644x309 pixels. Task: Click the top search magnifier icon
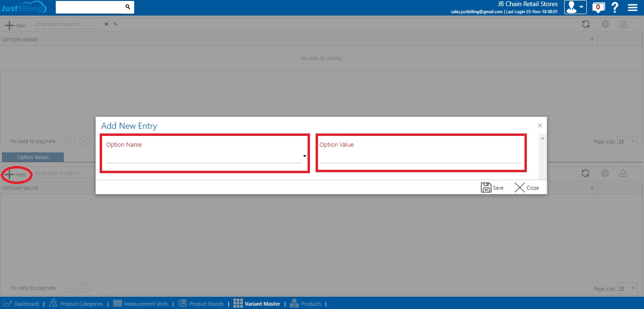128,7
